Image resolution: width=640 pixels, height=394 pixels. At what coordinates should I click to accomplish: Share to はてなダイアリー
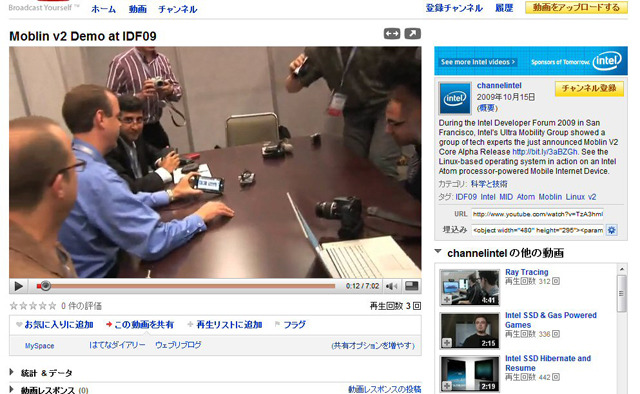[117, 345]
